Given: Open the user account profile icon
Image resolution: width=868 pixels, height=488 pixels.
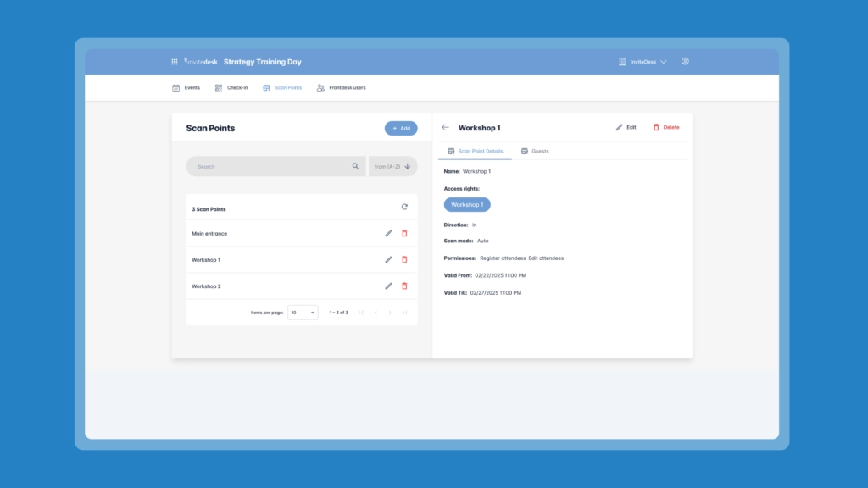Looking at the screenshot, I should pyautogui.click(x=685, y=61).
